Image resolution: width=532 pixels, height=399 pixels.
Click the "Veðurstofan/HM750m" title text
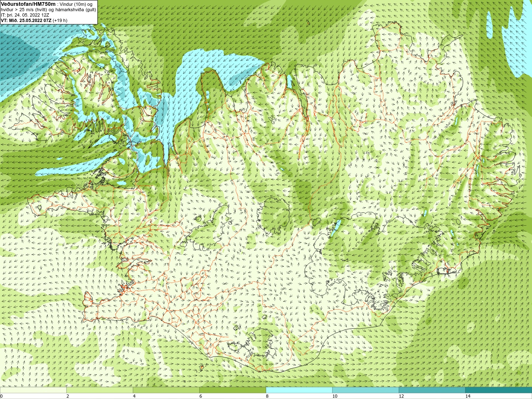click(x=28, y=4)
